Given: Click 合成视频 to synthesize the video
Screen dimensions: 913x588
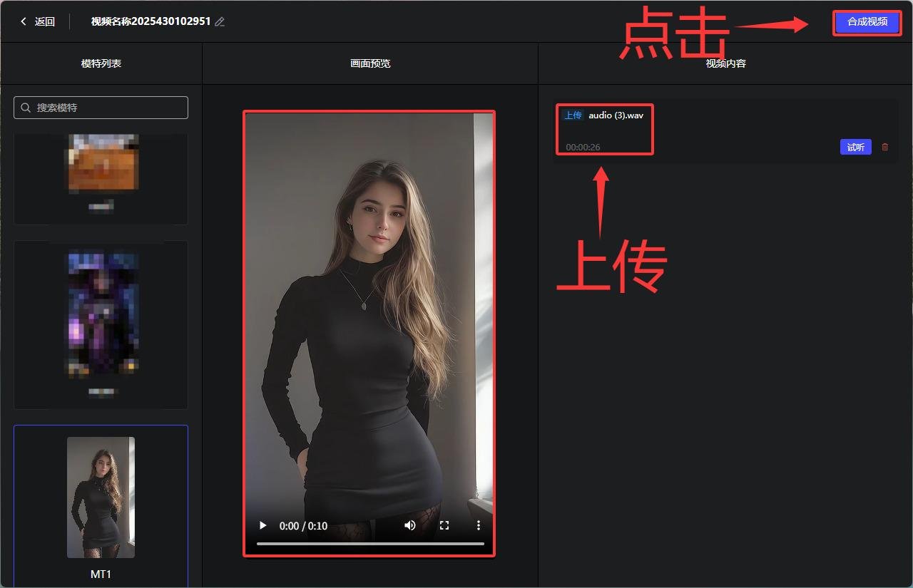Looking at the screenshot, I should point(867,22).
